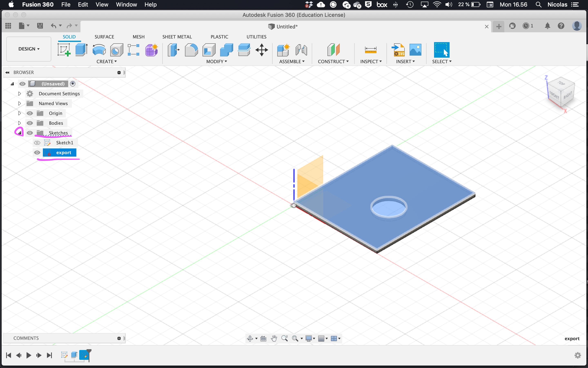Screen dimensions: 588x368
Task: Activate the Unsaved component radio button
Action: pyautogui.click(x=73, y=84)
